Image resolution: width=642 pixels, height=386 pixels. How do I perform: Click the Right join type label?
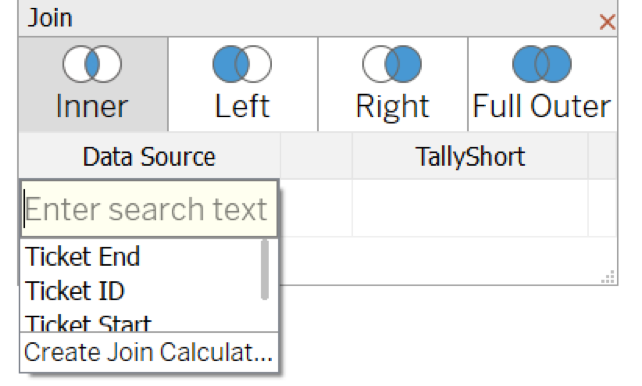tap(392, 107)
